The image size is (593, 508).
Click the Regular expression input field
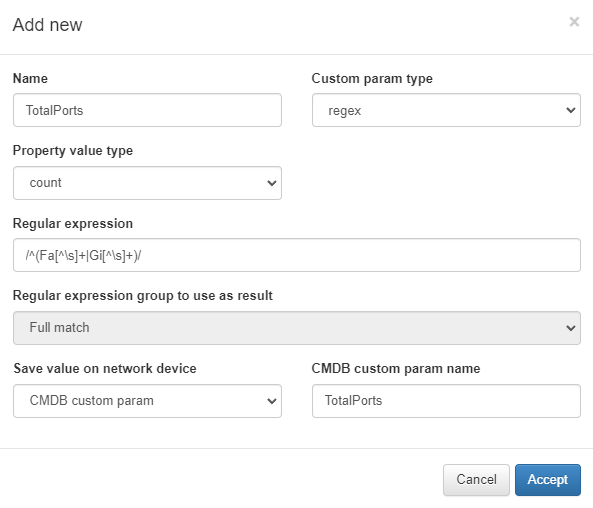click(x=297, y=255)
